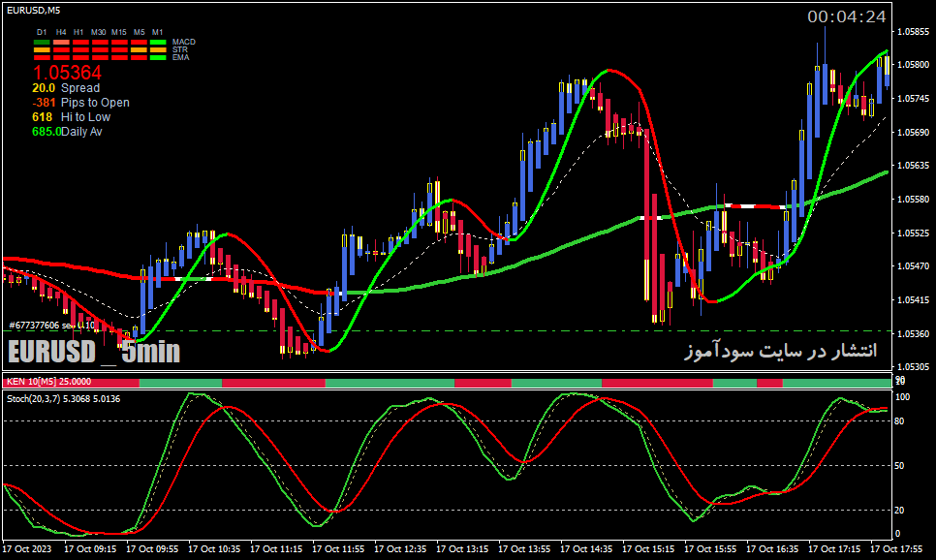Select the M30 timeframe label in dashboard
936x560 pixels.
click(99, 32)
